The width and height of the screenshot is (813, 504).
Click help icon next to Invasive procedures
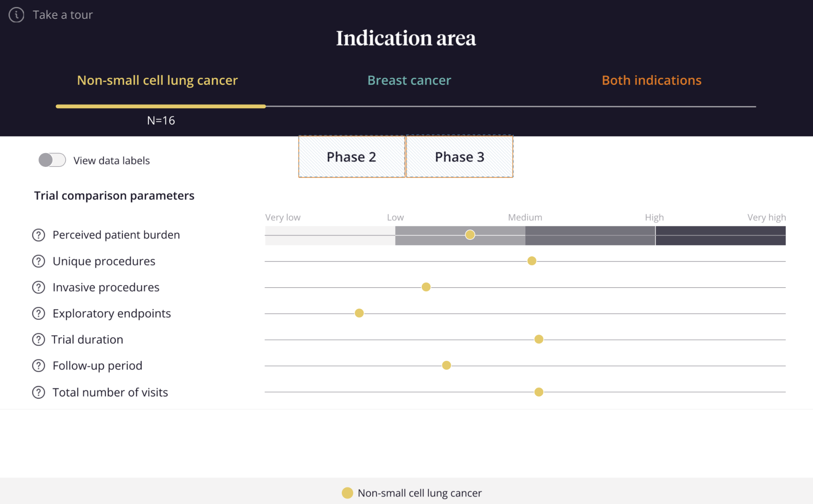point(38,288)
